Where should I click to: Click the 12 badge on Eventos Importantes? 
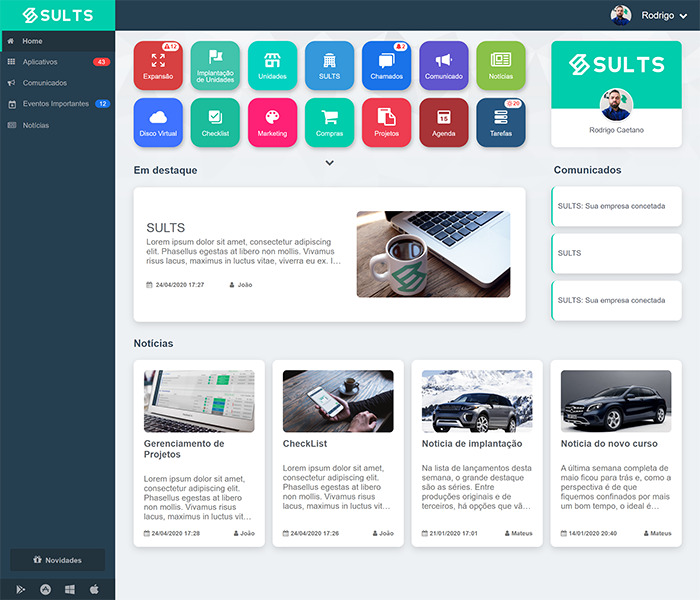tap(103, 104)
